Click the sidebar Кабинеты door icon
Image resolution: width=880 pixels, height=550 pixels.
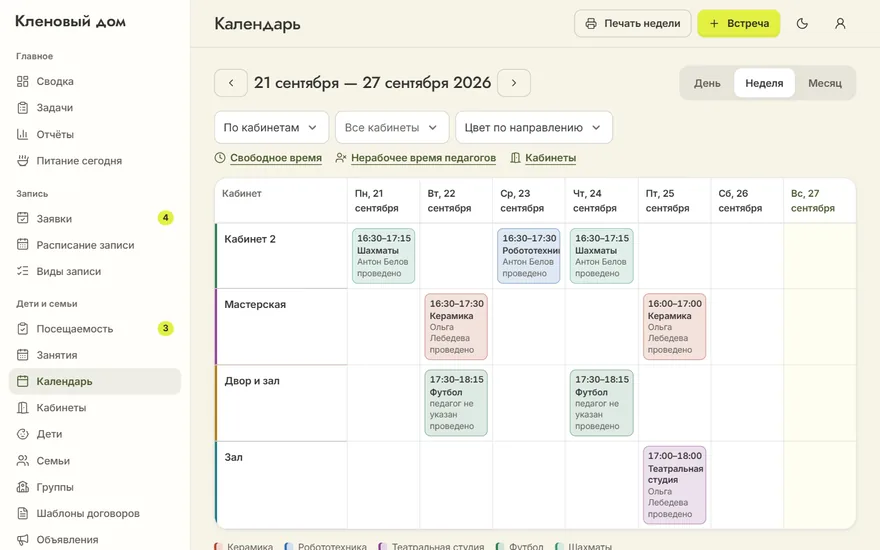pos(22,407)
